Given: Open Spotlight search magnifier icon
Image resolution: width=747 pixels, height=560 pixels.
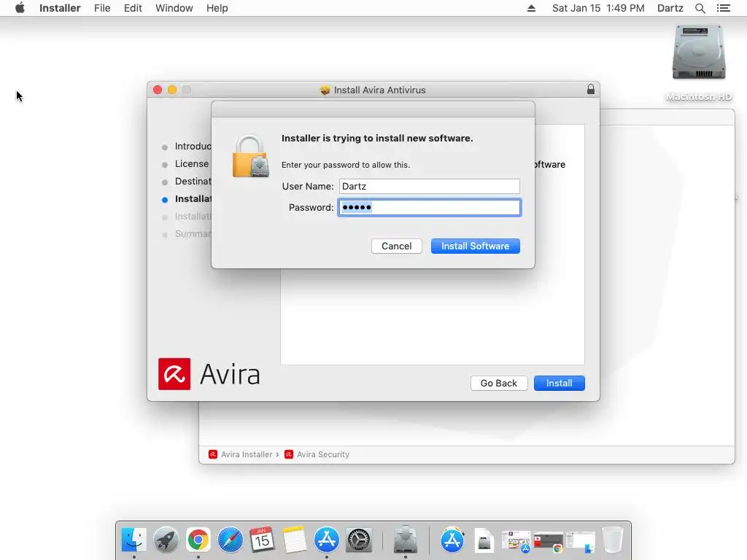Looking at the screenshot, I should (x=700, y=8).
